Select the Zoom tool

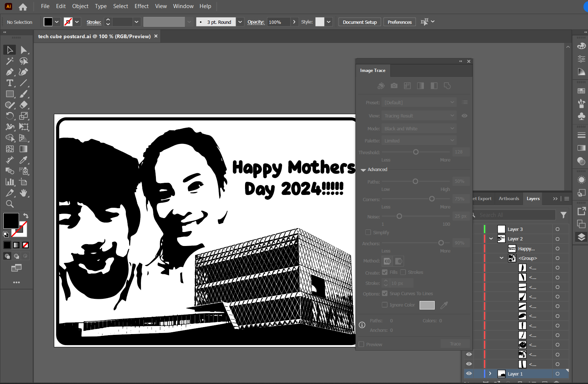10,204
